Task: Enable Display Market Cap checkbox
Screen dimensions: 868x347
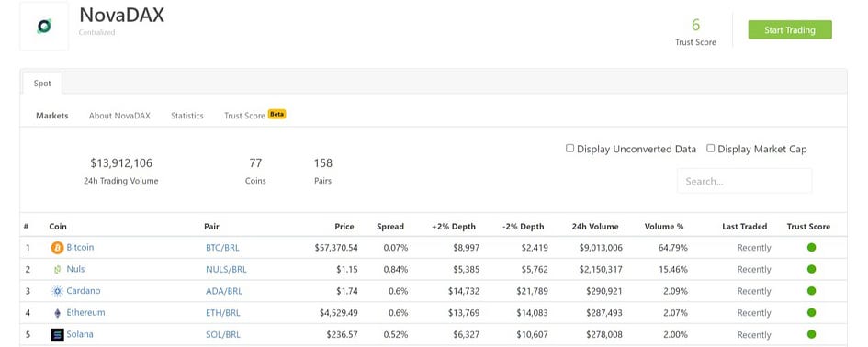Action: pos(711,149)
